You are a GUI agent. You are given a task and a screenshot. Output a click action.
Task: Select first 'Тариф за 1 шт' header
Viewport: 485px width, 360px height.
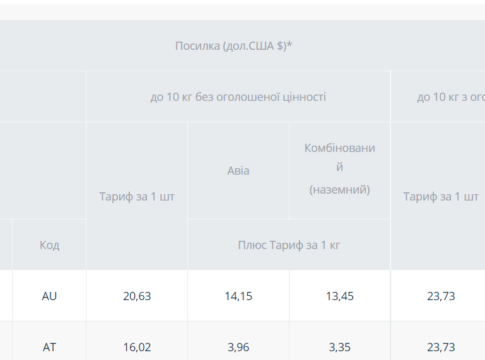(137, 196)
